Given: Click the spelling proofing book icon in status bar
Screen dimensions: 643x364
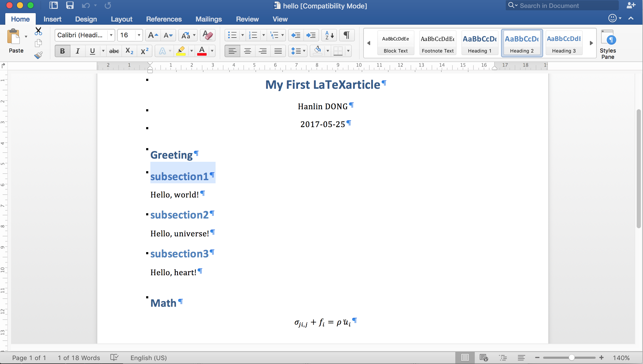Looking at the screenshot, I should click(x=114, y=357).
